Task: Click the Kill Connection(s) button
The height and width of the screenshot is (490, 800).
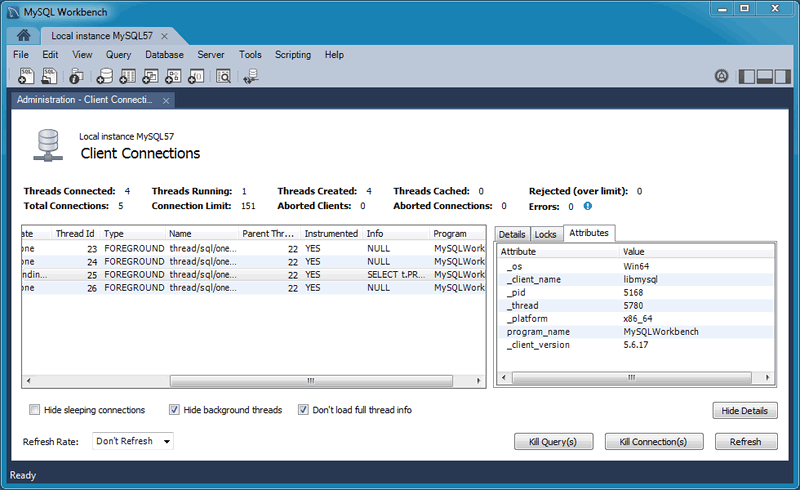Action: (654, 441)
